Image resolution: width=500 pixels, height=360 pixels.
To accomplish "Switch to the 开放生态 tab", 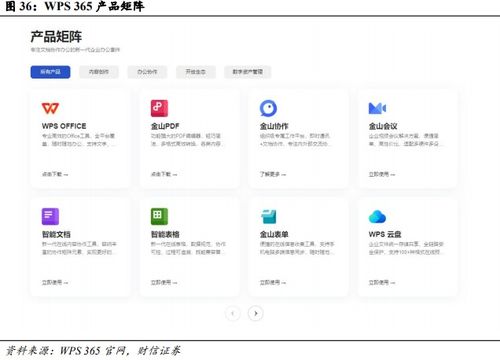I will tap(196, 72).
